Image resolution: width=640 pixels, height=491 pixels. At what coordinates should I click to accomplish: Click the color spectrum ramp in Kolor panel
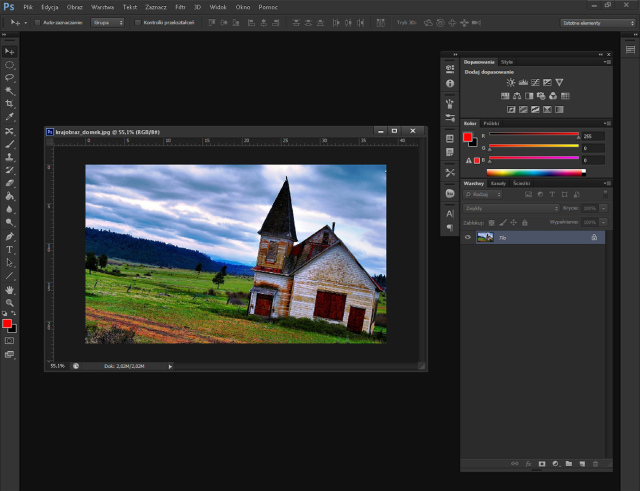click(x=536, y=173)
